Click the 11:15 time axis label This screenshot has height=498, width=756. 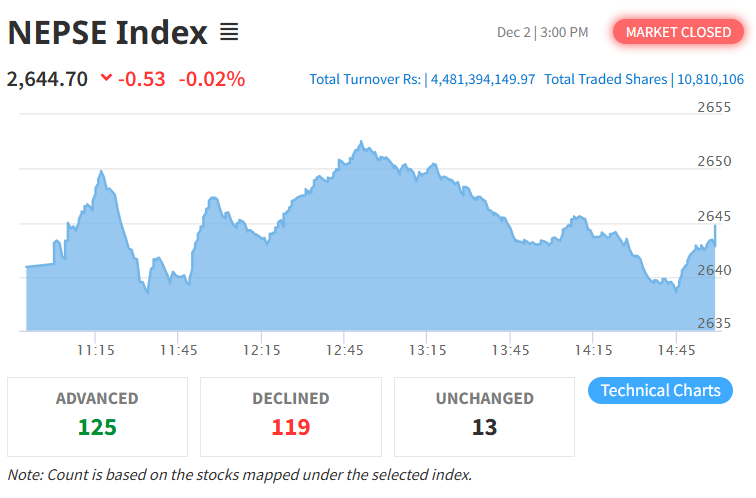point(94,351)
